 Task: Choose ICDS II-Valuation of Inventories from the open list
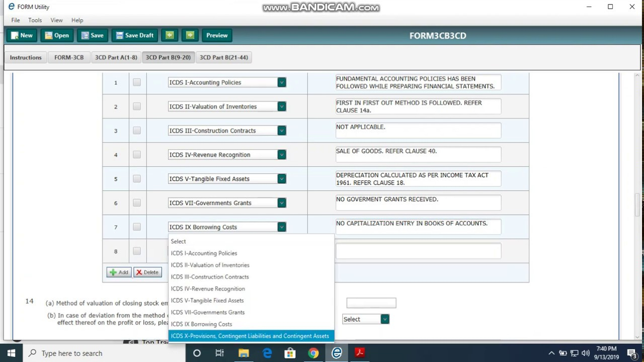(251, 265)
